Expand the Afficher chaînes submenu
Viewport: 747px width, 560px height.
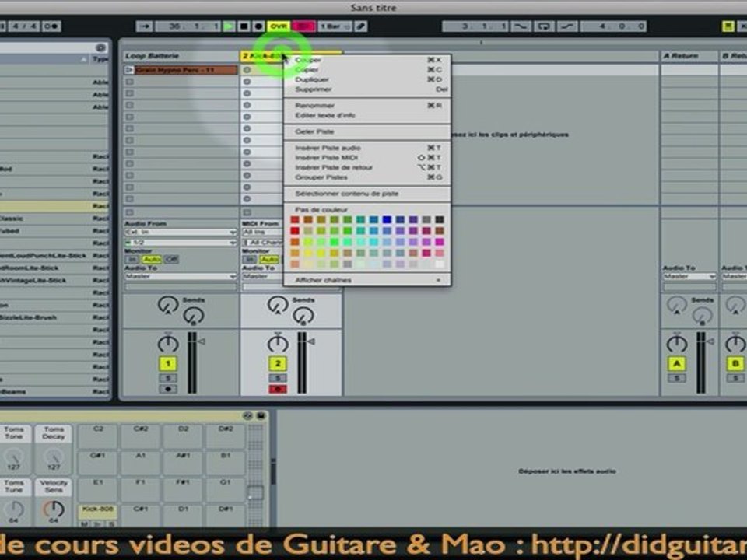point(368,280)
